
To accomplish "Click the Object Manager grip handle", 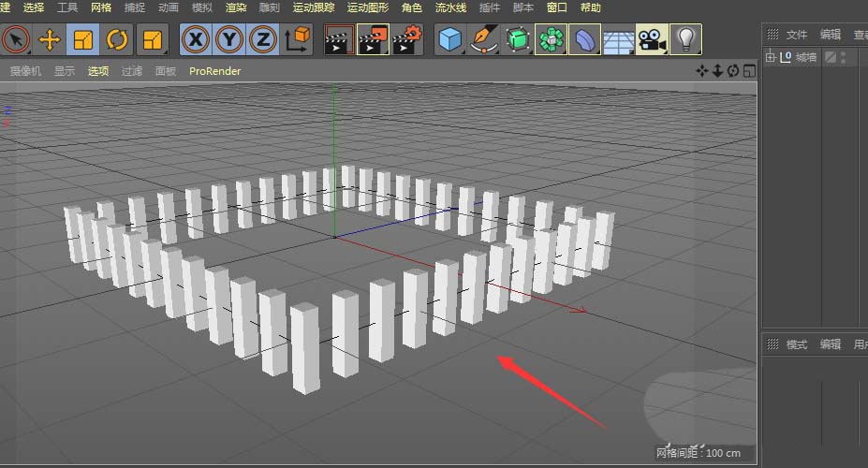I will [772, 35].
